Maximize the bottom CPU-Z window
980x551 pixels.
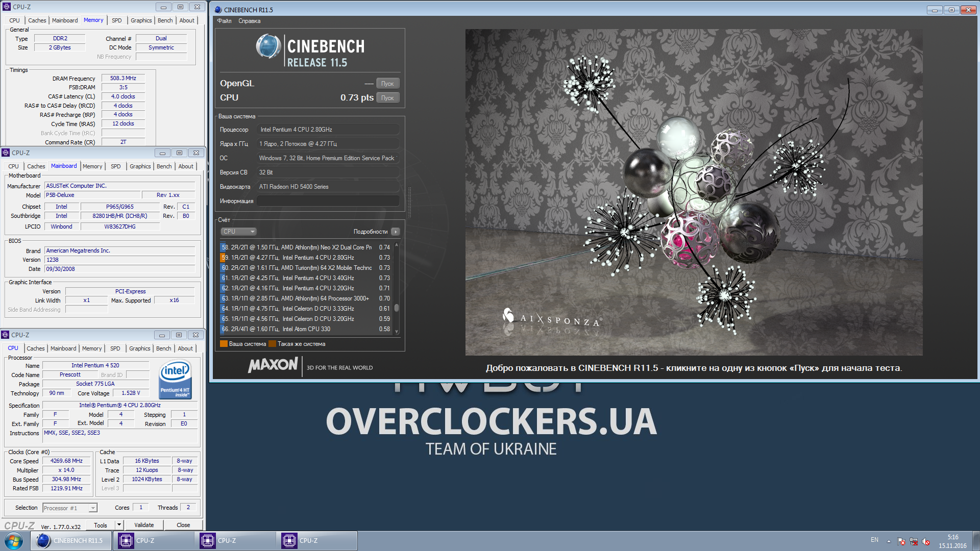(179, 335)
